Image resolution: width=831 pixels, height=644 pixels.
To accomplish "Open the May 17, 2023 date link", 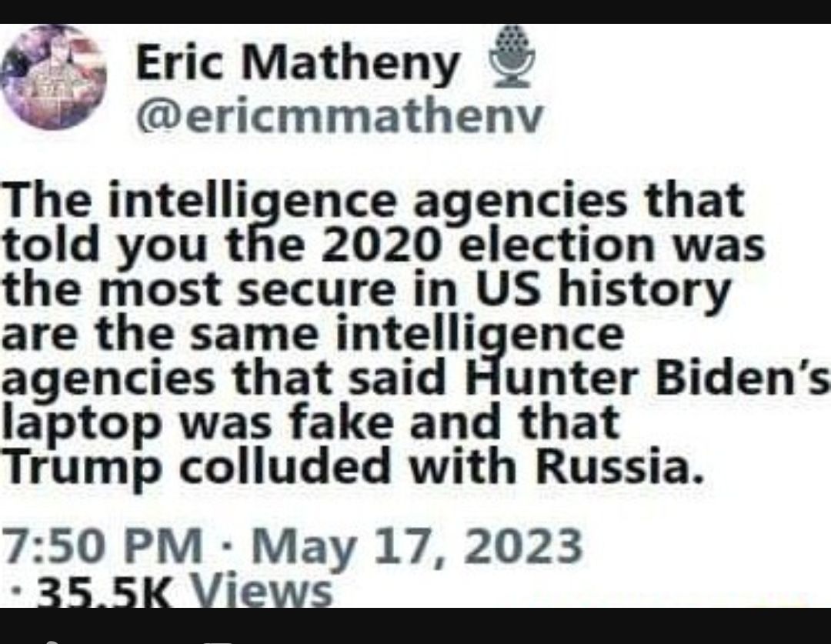I will (417, 548).
